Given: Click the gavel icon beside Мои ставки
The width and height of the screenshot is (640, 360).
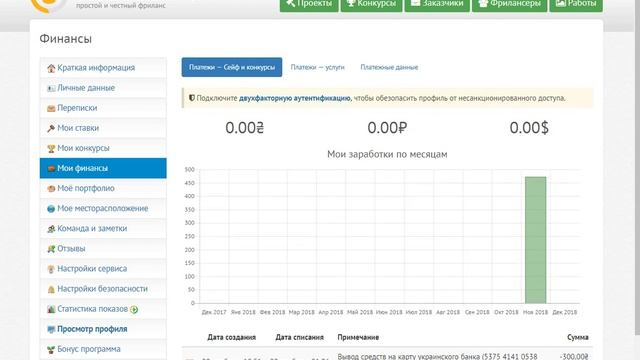Looking at the screenshot, I should tap(51, 129).
